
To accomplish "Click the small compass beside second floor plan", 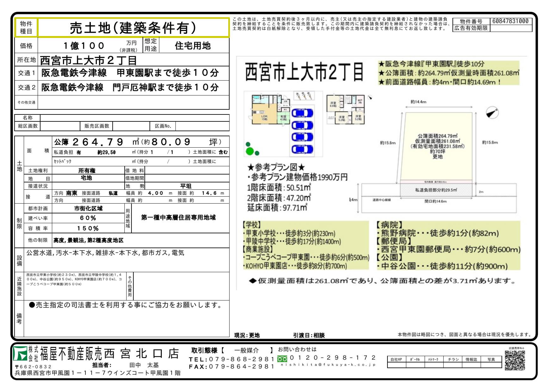I will click(x=370, y=97).
